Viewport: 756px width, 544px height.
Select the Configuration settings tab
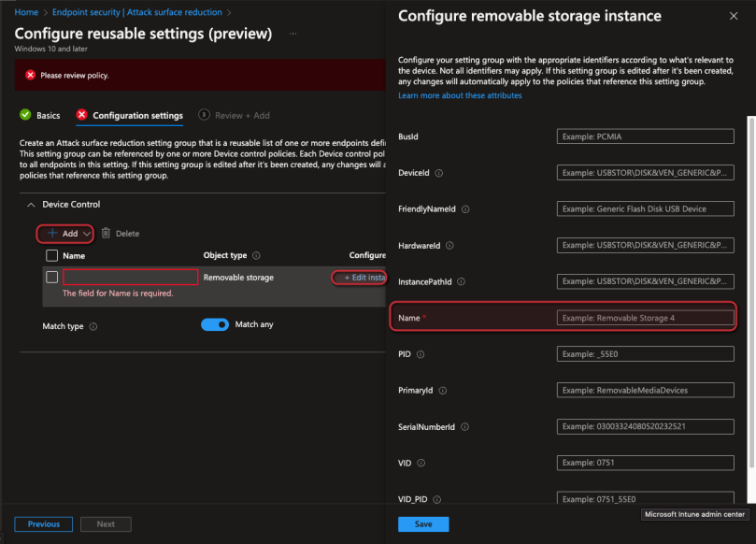point(137,116)
